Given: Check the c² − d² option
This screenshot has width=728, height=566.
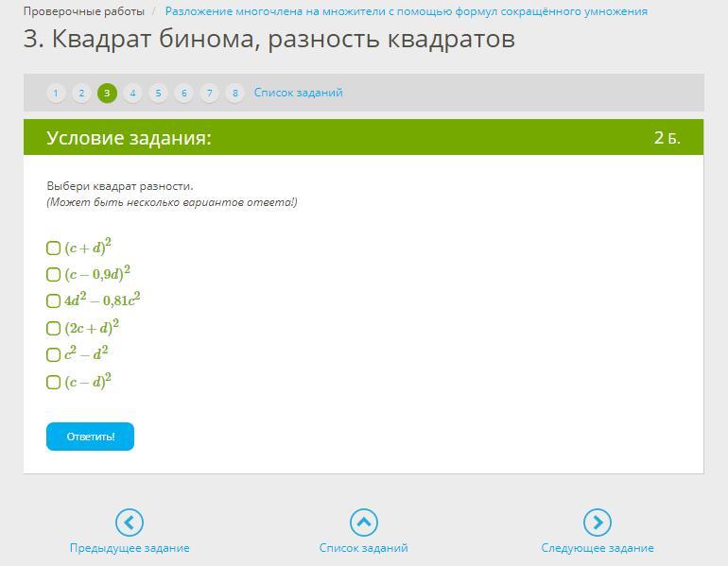Looking at the screenshot, I should [x=53, y=354].
